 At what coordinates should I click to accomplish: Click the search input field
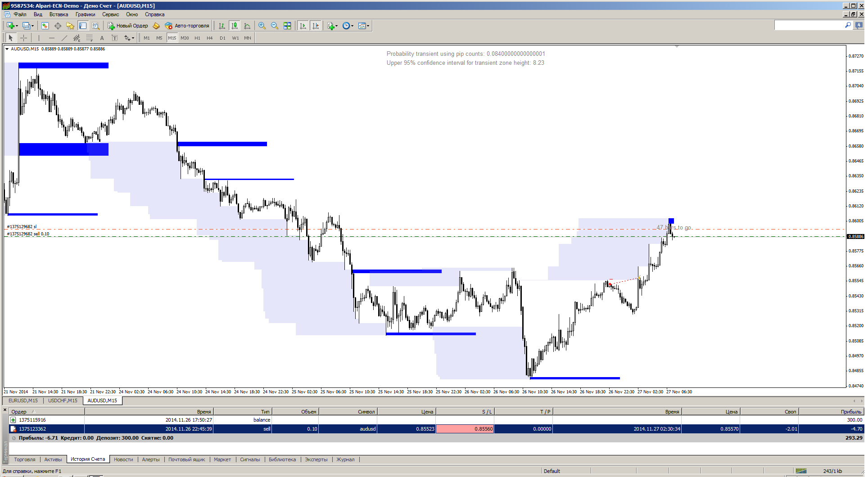click(x=809, y=26)
